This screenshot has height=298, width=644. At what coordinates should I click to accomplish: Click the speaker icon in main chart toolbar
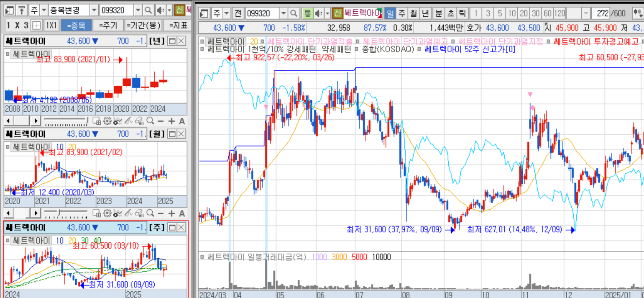(x=319, y=13)
